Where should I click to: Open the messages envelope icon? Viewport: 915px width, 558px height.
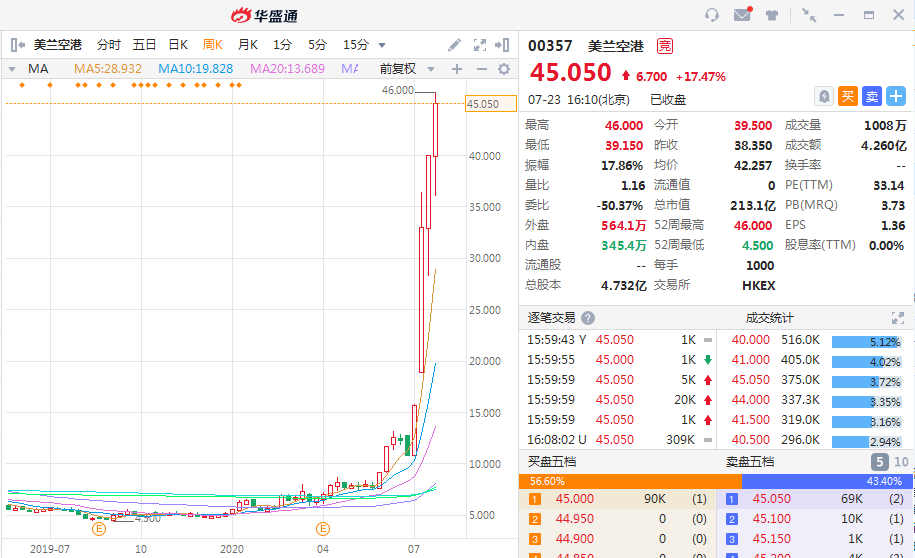[x=742, y=14]
